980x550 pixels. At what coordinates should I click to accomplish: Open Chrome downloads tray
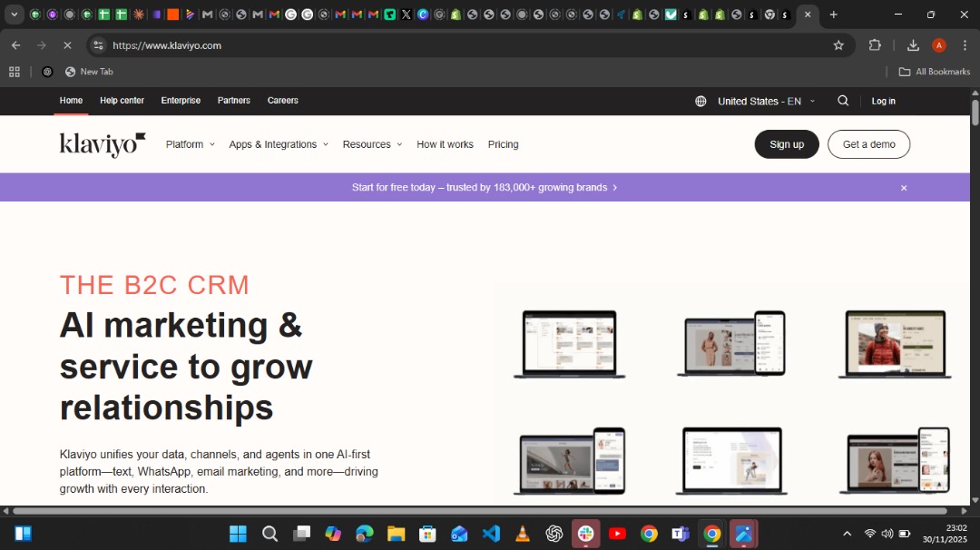(913, 45)
